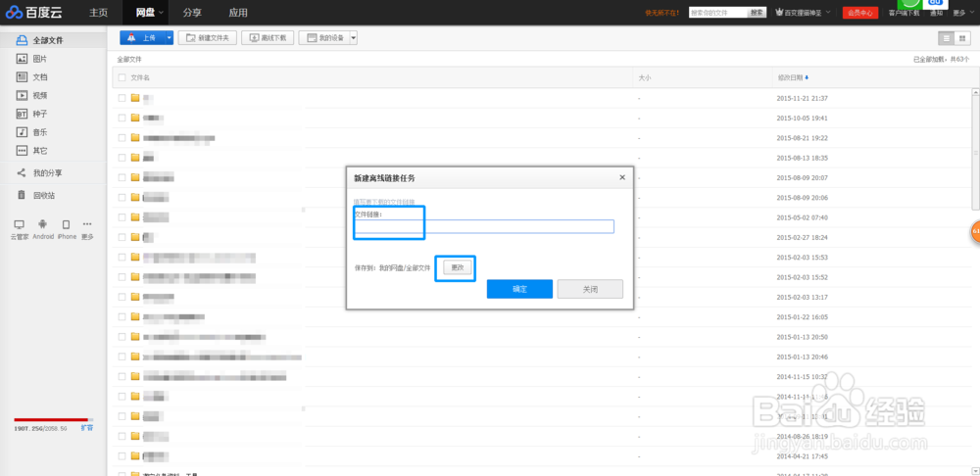Screen dimensions: 980x476
Task: Confirm the dialog with 确定
Action: point(519,289)
